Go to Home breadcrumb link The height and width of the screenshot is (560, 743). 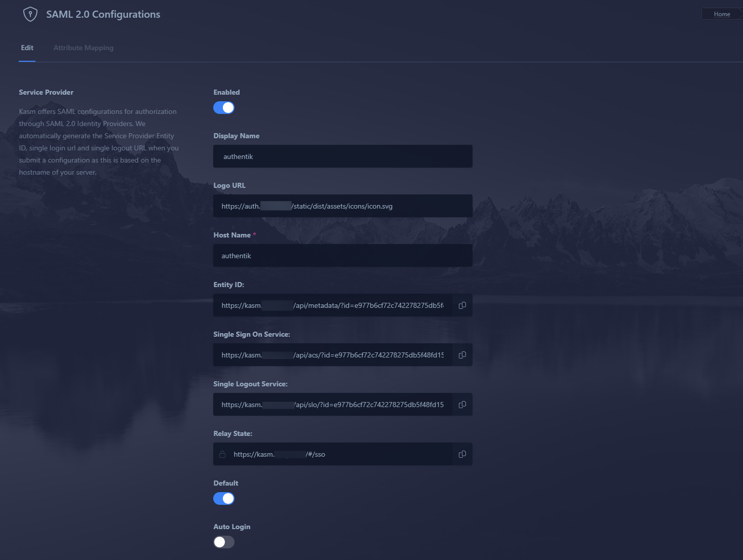[722, 14]
